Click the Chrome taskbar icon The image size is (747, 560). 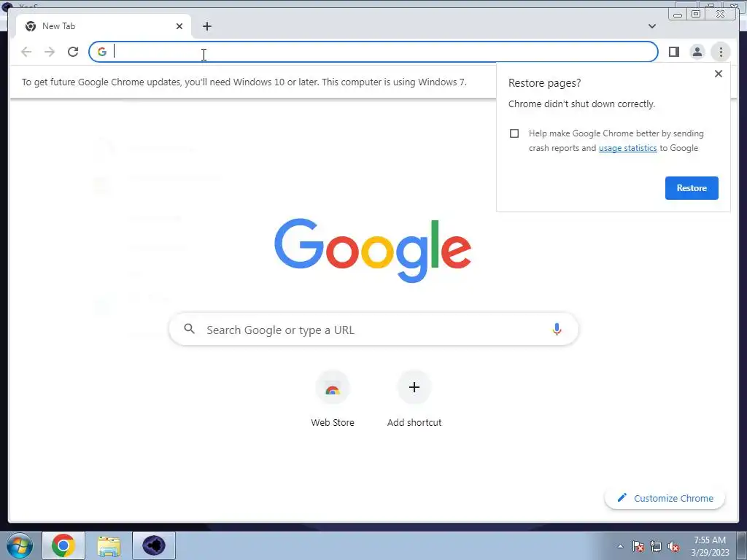tap(63, 545)
